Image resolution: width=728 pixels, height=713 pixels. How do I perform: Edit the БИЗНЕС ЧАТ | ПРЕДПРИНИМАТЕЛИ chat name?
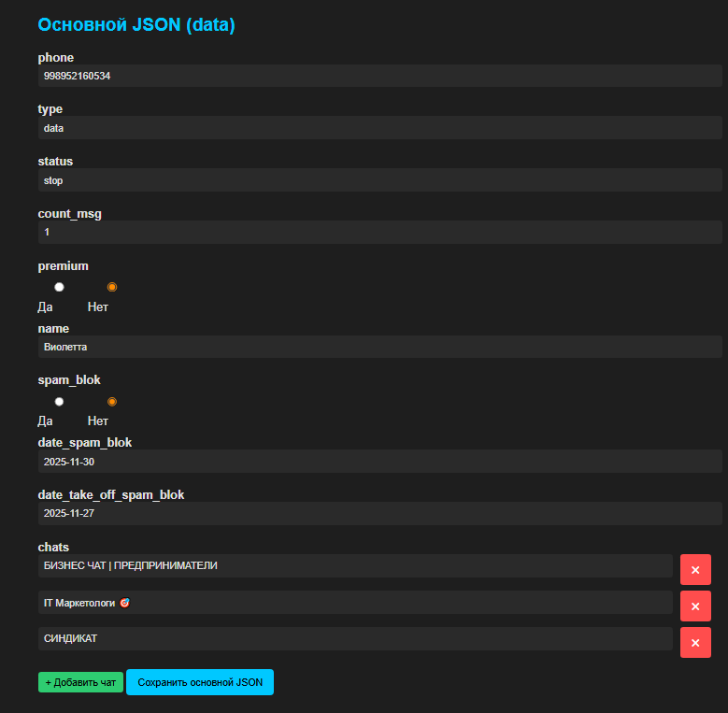coord(355,566)
